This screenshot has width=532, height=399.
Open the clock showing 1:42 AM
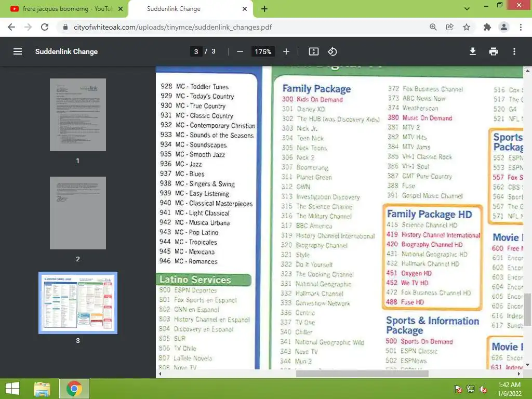click(x=509, y=389)
